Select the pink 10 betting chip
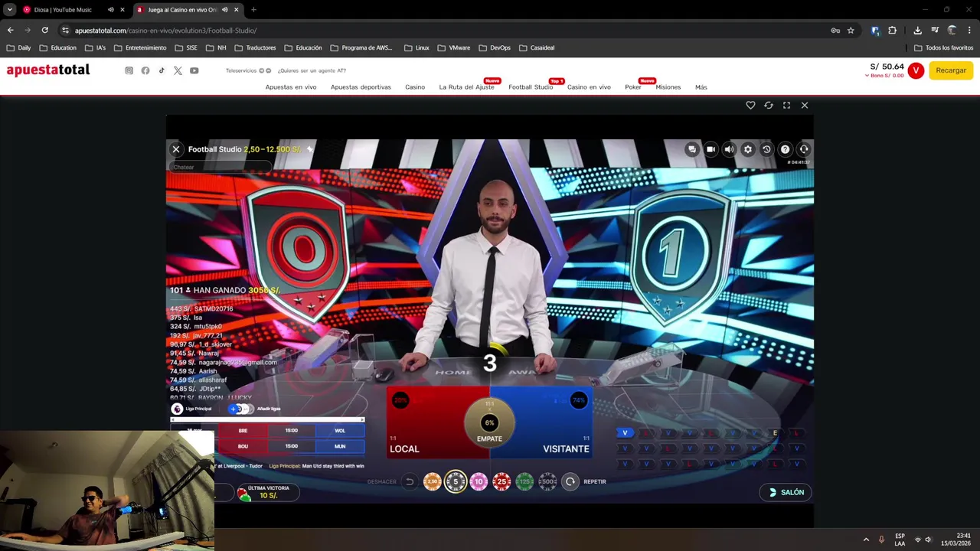Viewport: 980px width, 551px height. [x=479, y=481]
